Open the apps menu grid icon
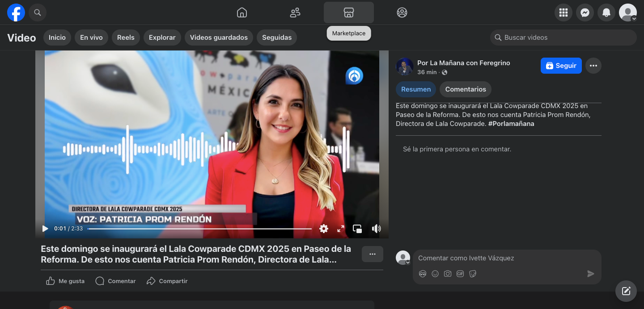 click(x=563, y=13)
